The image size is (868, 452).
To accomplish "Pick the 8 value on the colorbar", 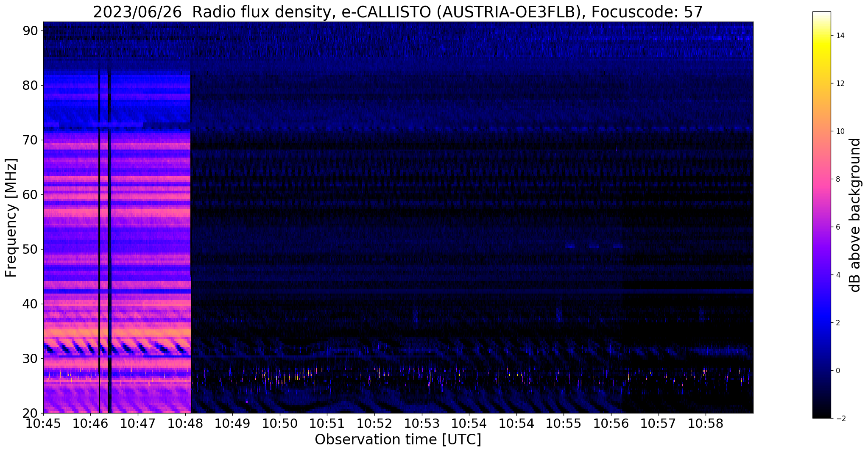I will 837,179.
